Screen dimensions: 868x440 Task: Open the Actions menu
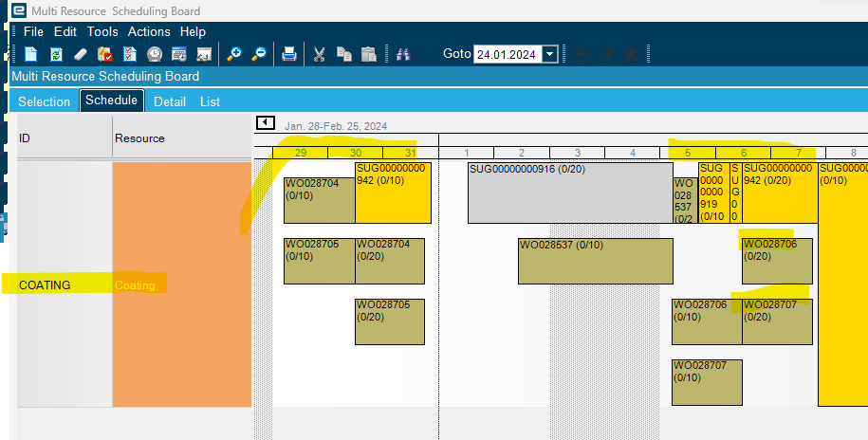click(149, 31)
